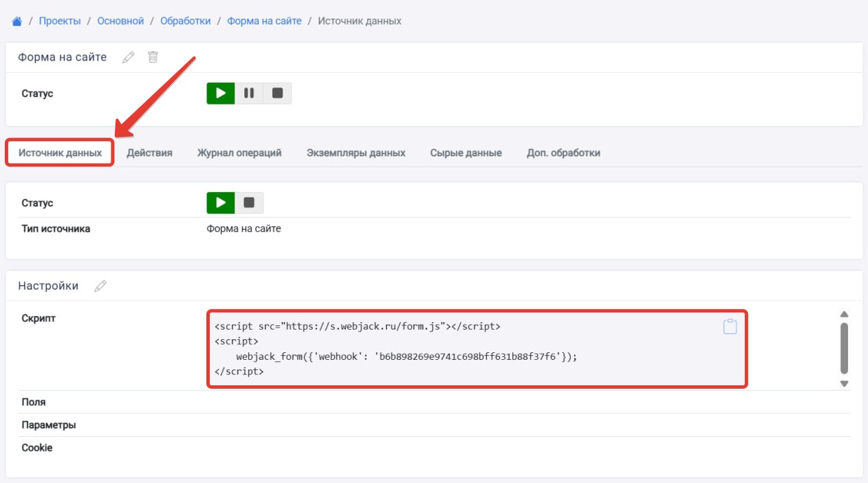Click the settings scrollbar thumb
The width and height of the screenshot is (868, 483).
pyautogui.click(x=845, y=347)
